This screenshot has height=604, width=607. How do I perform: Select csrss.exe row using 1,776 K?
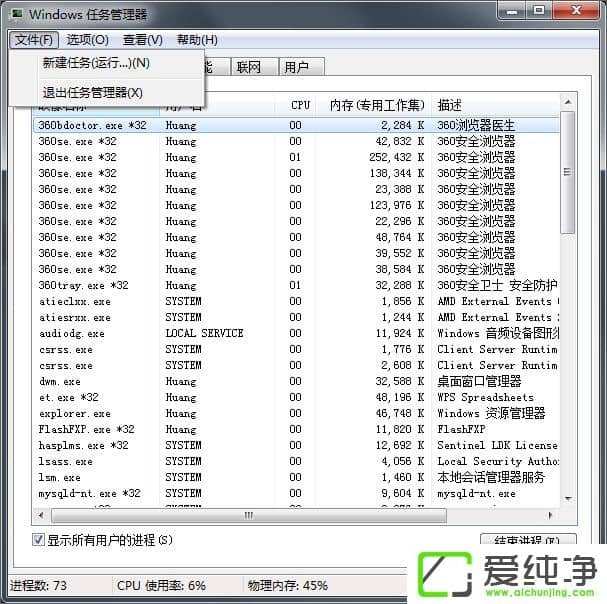pyautogui.click(x=297, y=349)
